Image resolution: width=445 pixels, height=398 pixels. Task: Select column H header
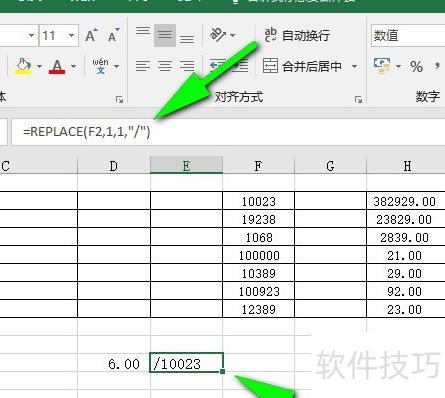tap(406, 165)
